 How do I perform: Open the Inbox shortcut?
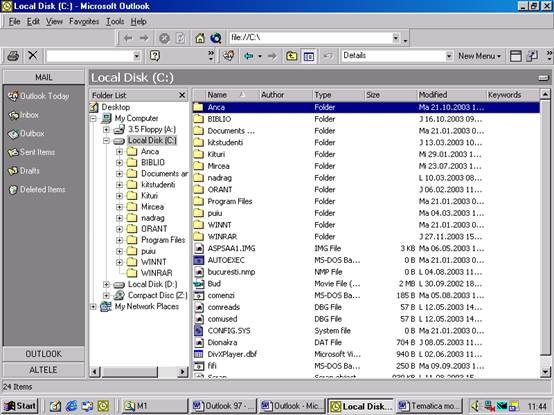pyautogui.click(x=24, y=115)
